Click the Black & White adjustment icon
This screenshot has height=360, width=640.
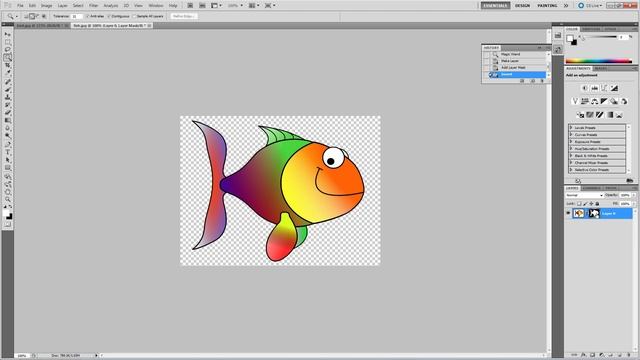604,101
